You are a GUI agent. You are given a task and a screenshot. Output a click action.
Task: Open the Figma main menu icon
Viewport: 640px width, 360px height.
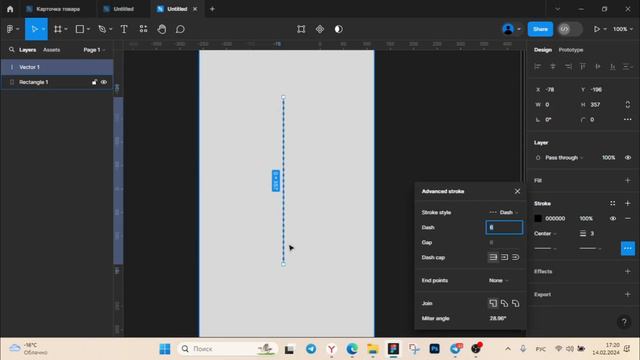tap(10, 29)
